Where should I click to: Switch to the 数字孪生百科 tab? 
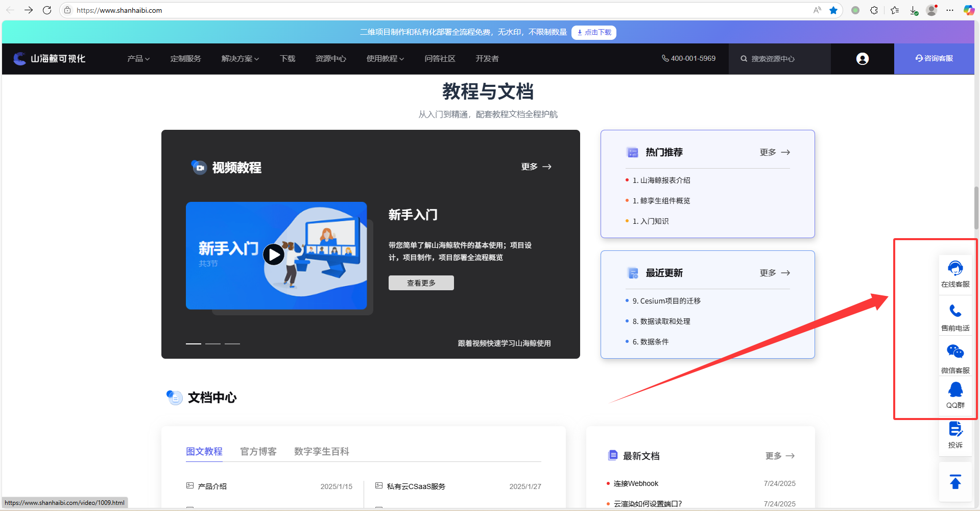click(x=322, y=452)
